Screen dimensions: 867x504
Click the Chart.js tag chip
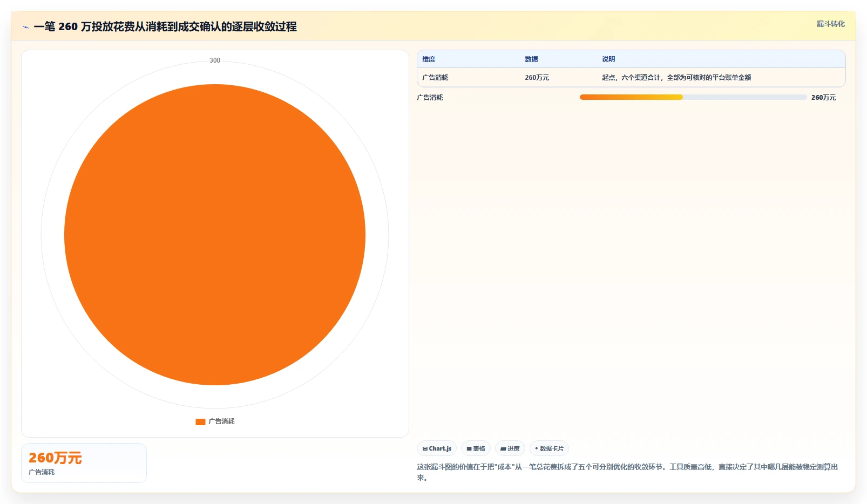[x=437, y=448]
